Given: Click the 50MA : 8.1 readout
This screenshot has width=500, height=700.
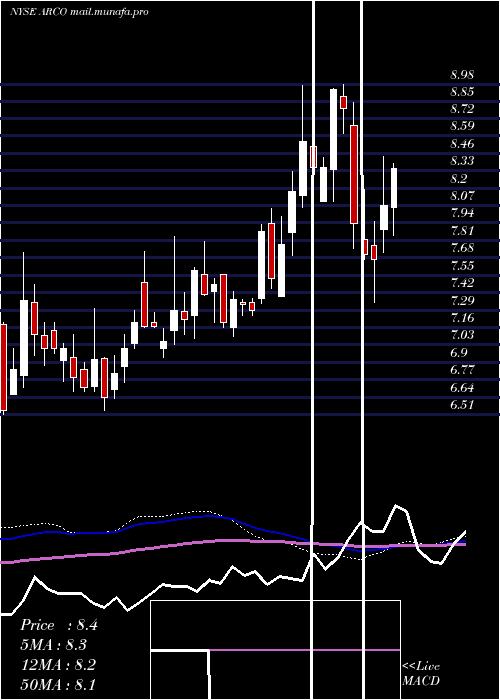Looking at the screenshot, I should coord(58,684).
